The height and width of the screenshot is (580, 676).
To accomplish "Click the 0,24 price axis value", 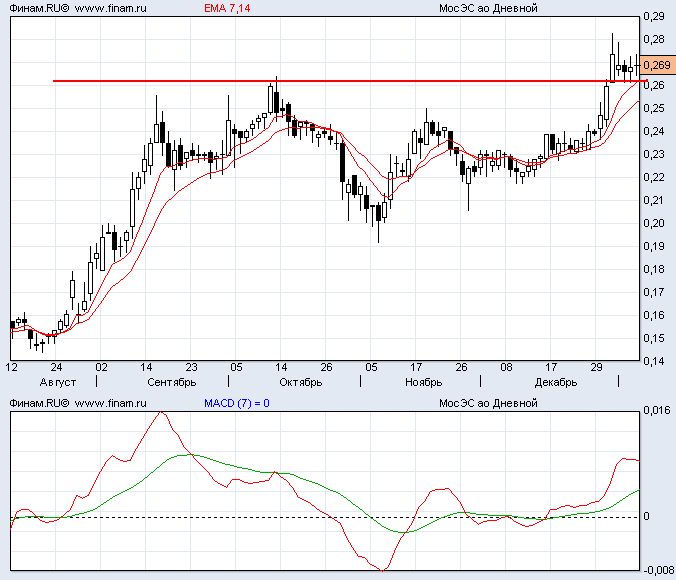I will click(x=654, y=131).
